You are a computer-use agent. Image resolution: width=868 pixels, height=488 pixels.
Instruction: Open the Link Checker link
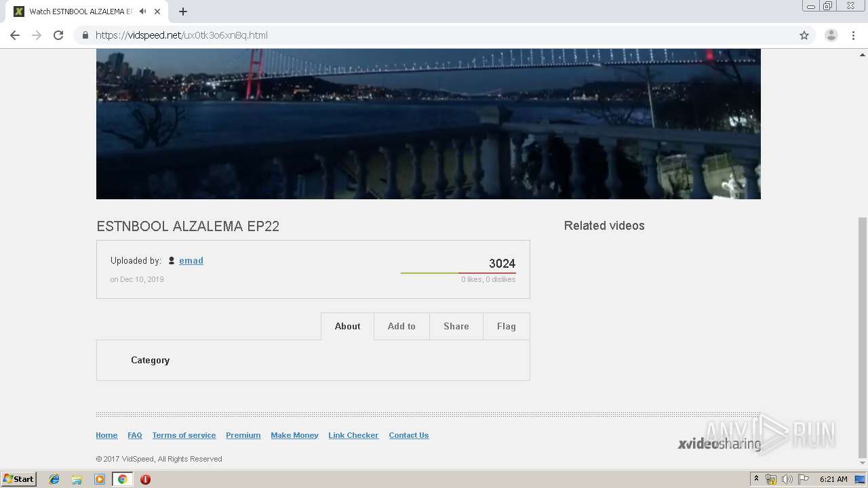(x=353, y=435)
